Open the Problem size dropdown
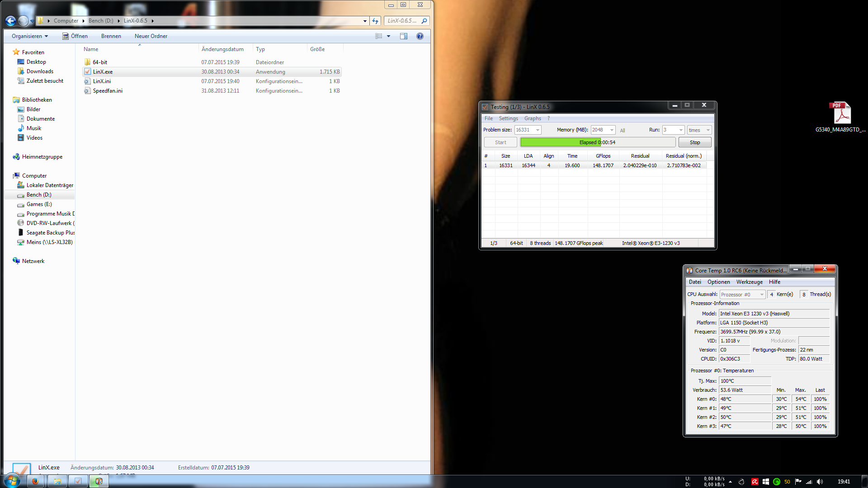The height and width of the screenshot is (488, 868). [x=538, y=130]
